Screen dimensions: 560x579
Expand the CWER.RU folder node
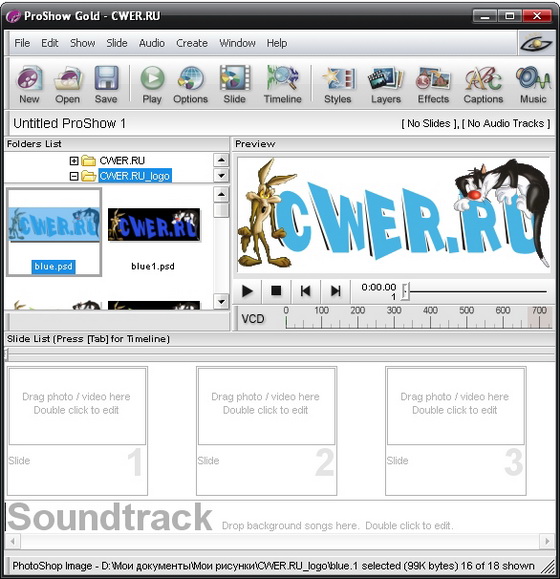click(x=74, y=161)
